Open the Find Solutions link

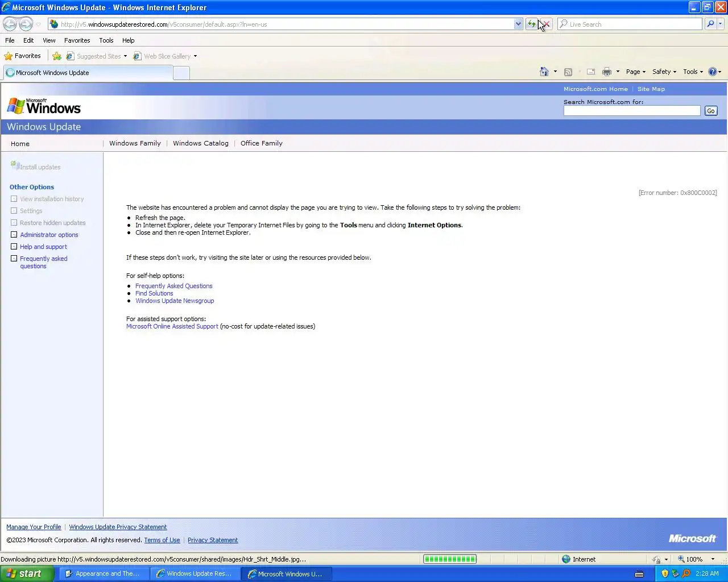click(x=154, y=293)
